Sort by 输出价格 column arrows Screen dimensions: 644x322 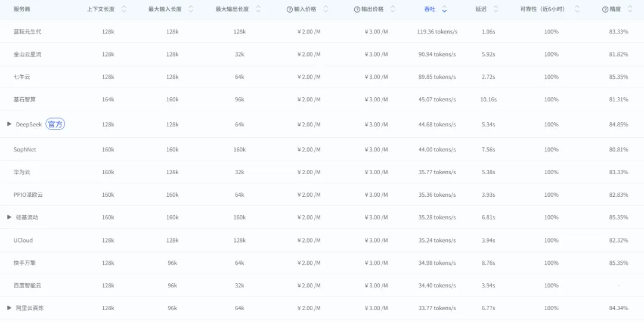[392, 9]
